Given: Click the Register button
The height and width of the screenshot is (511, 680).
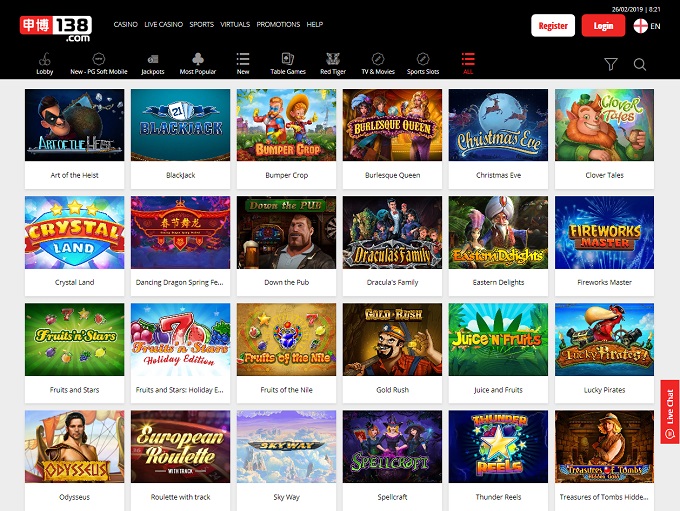Looking at the screenshot, I should click(x=552, y=25).
